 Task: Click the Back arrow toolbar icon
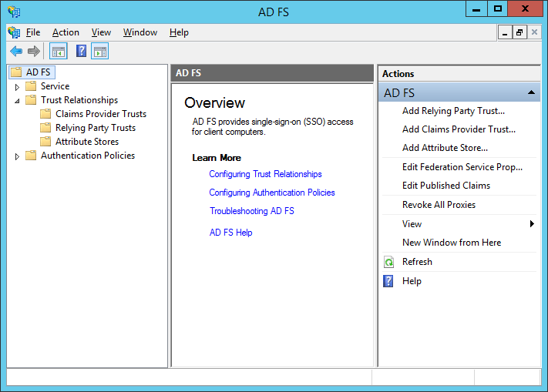point(16,52)
